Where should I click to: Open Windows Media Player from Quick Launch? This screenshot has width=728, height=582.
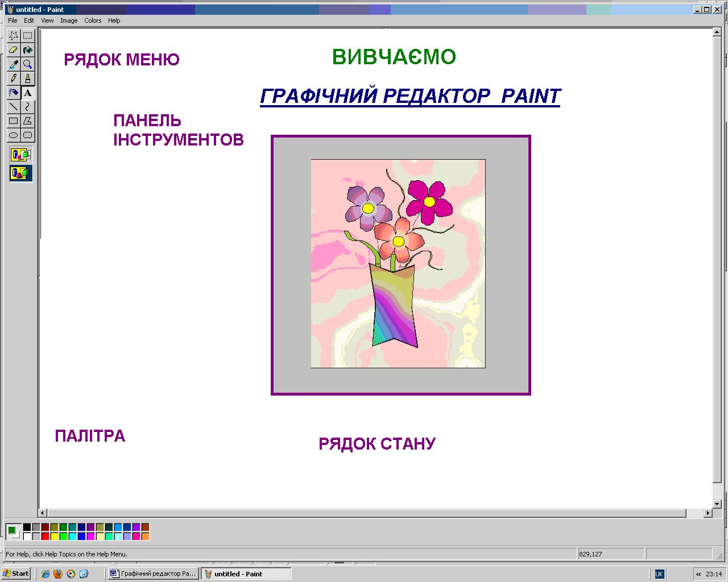click(x=71, y=574)
